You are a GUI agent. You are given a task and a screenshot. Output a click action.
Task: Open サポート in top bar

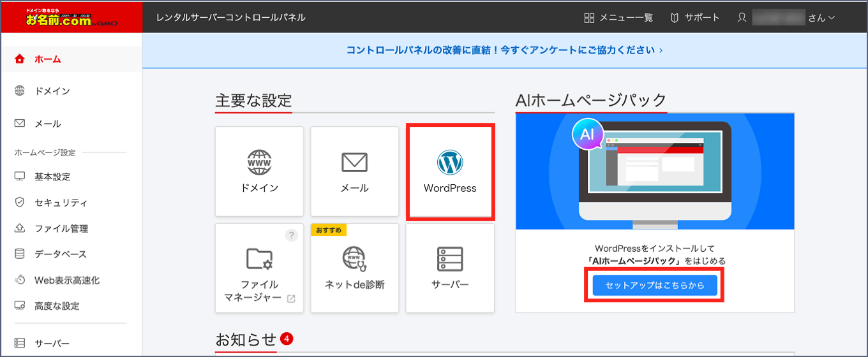pos(695,18)
